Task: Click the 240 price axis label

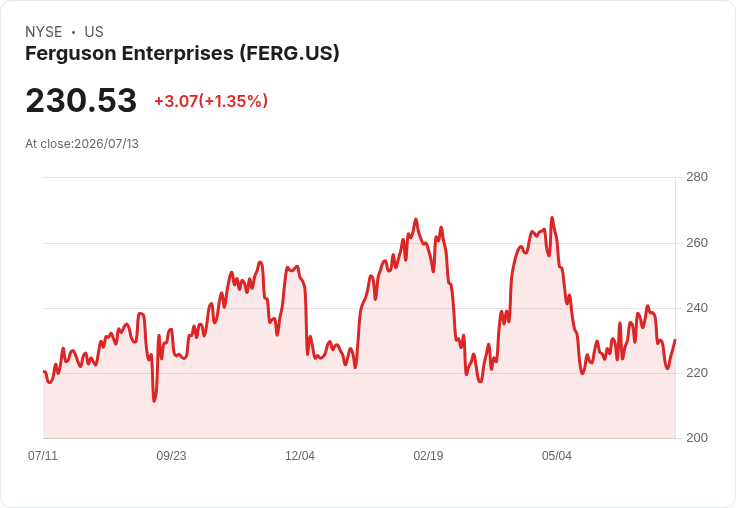Action: tap(697, 308)
